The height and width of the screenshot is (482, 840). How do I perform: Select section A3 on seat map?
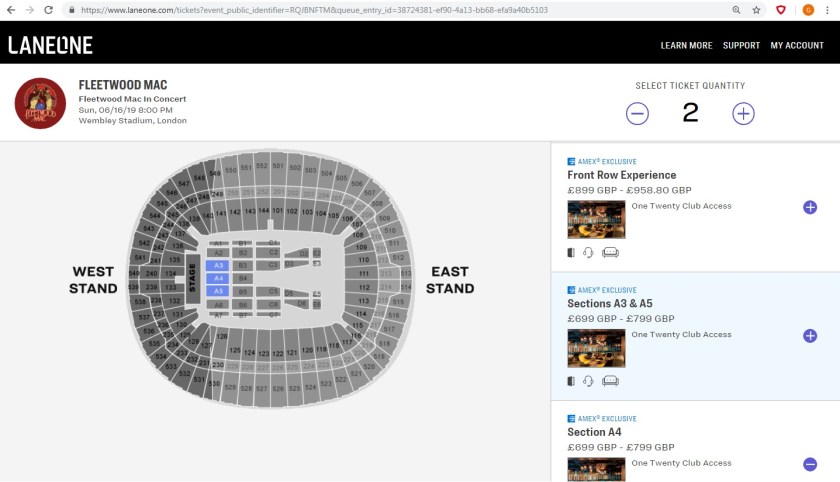click(219, 265)
